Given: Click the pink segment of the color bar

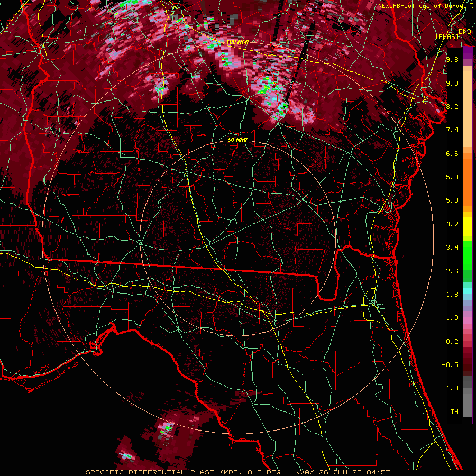Looking at the screenshot, I should coord(467,321).
